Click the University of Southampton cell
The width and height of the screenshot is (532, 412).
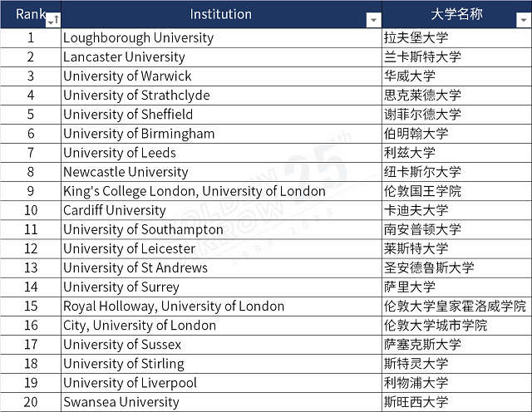(221, 229)
